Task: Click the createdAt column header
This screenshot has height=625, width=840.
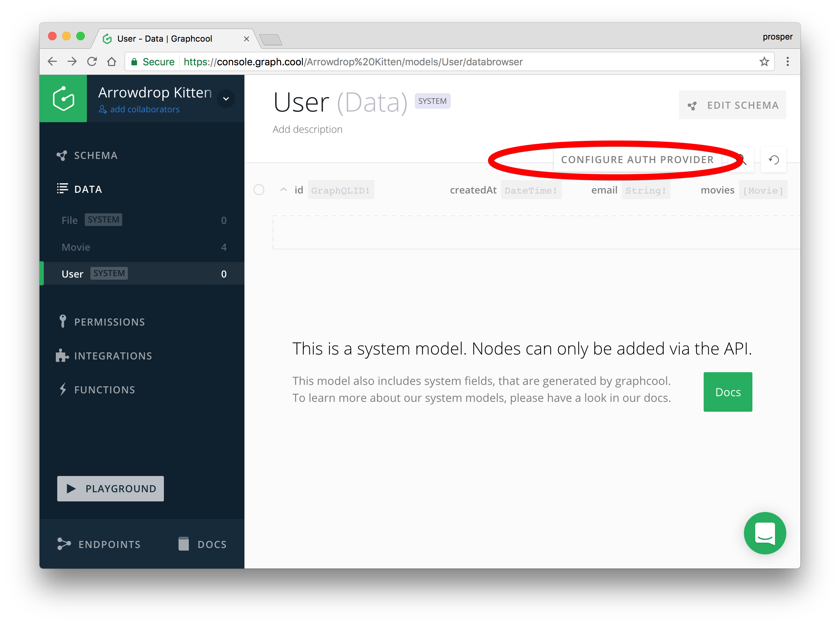Action: point(473,190)
